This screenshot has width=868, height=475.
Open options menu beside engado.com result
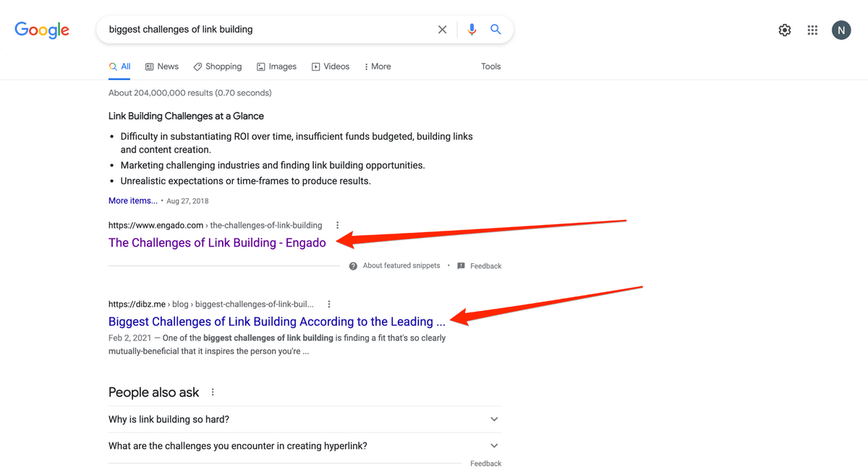pyautogui.click(x=337, y=226)
